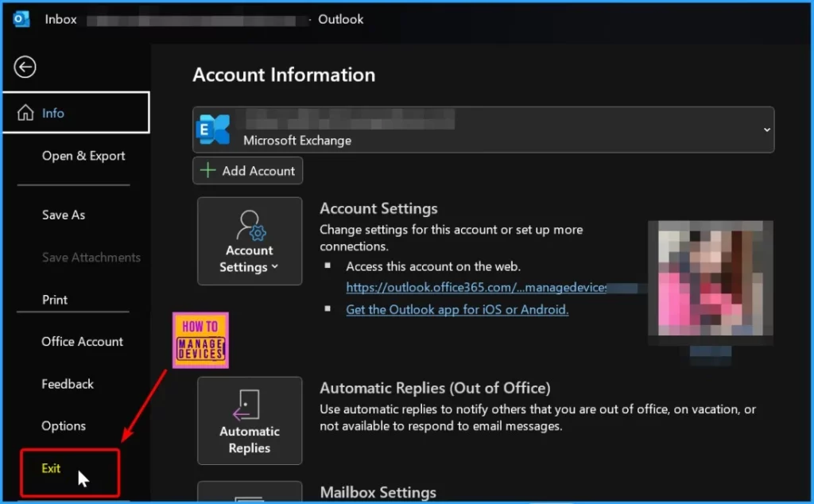Click the Outlook logo in title bar
The height and width of the screenshot is (504, 814).
point(21,19)
